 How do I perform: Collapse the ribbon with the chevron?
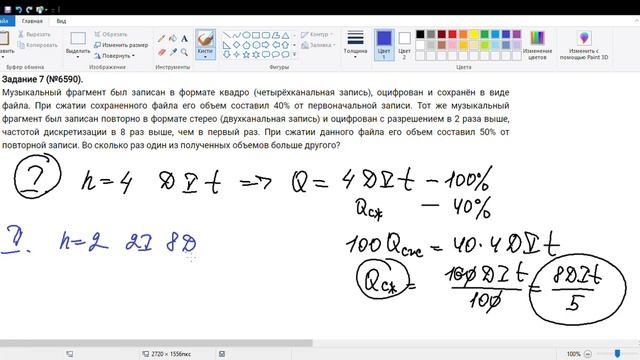coord(636,21)
